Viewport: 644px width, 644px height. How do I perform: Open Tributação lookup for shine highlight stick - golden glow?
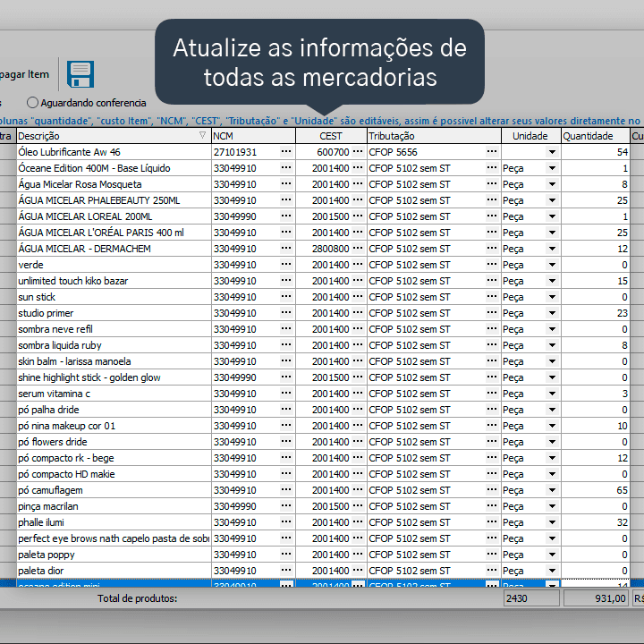[492, 377]
